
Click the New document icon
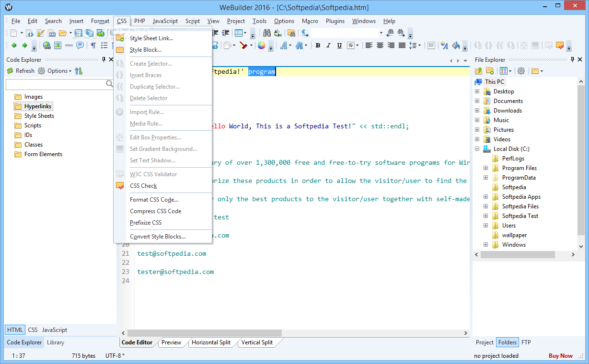[13, 33]
